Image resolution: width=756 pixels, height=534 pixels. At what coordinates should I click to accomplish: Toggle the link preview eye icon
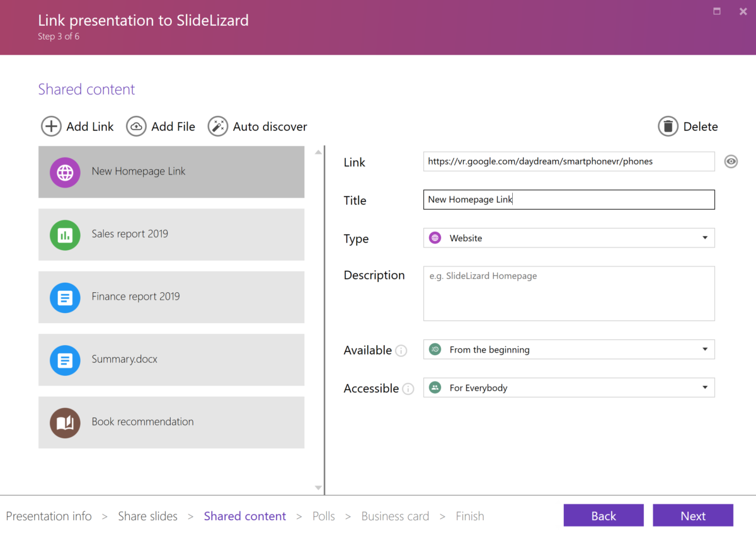click(731, 161)
